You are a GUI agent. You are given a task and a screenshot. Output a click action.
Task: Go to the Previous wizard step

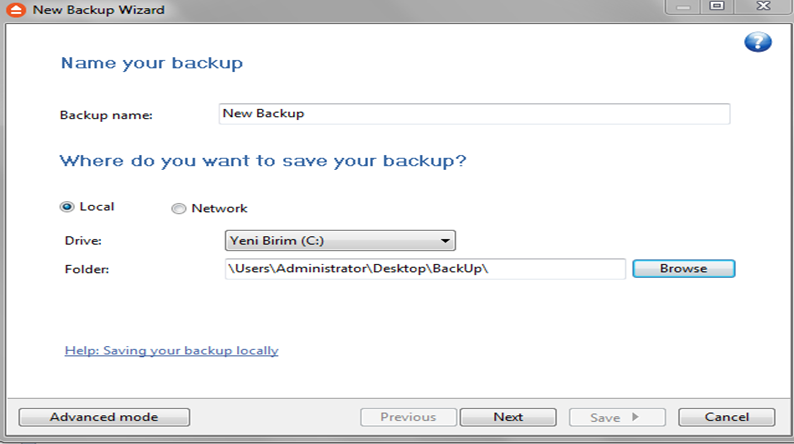point(408,417)
